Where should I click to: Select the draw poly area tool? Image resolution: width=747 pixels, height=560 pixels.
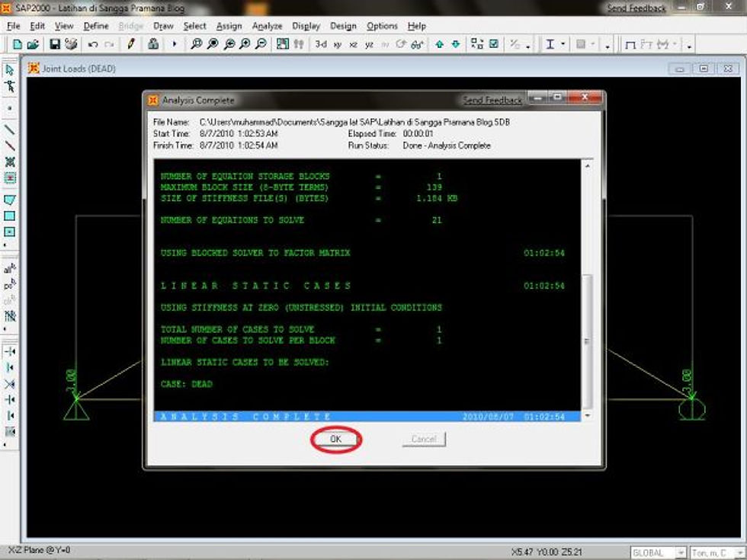click(x=9, y=200)
